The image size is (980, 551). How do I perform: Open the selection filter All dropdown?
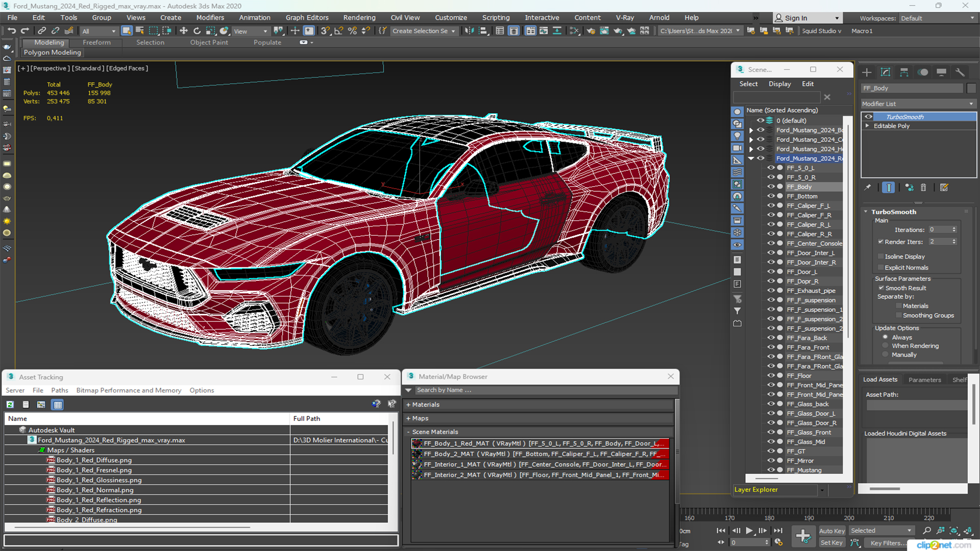(x=99, y=31)
